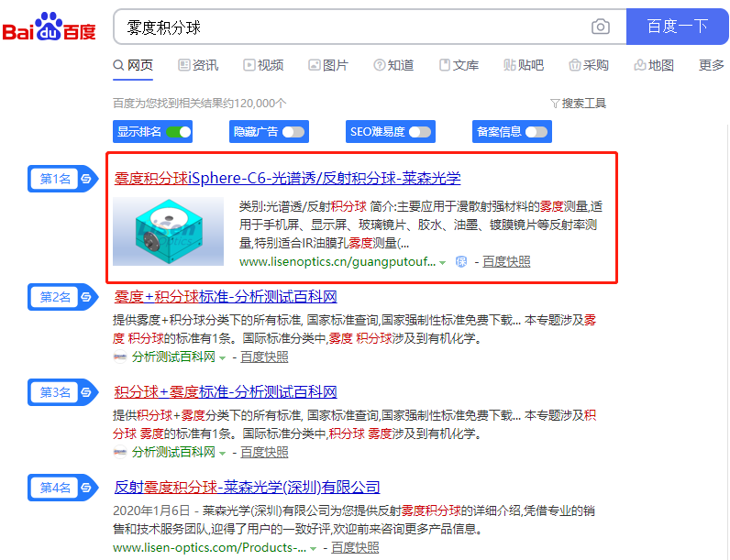Go to the 贴吧 tab
Image resolution: width=730 pixels, height=560 pixels.
tap(524, 65)
